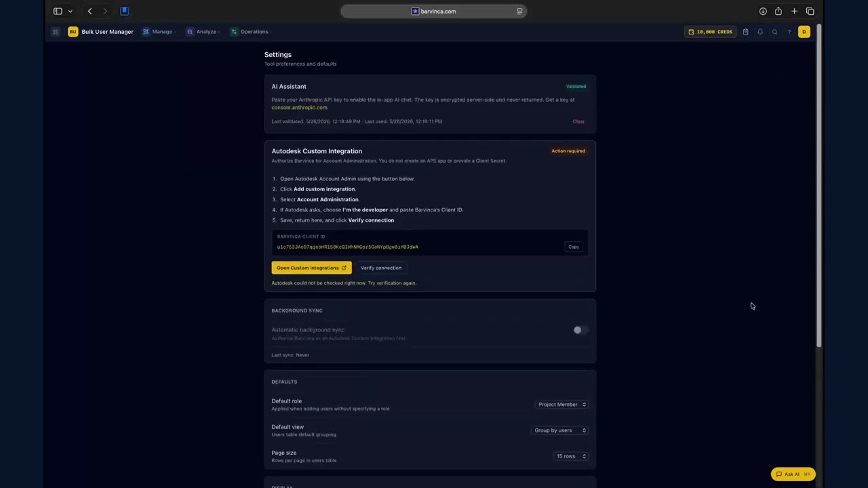Image resolution: width=868 pixels, height=488 pixels.
Task: Copy the Barvinca client ID
Action: click(x=574, y=247)
